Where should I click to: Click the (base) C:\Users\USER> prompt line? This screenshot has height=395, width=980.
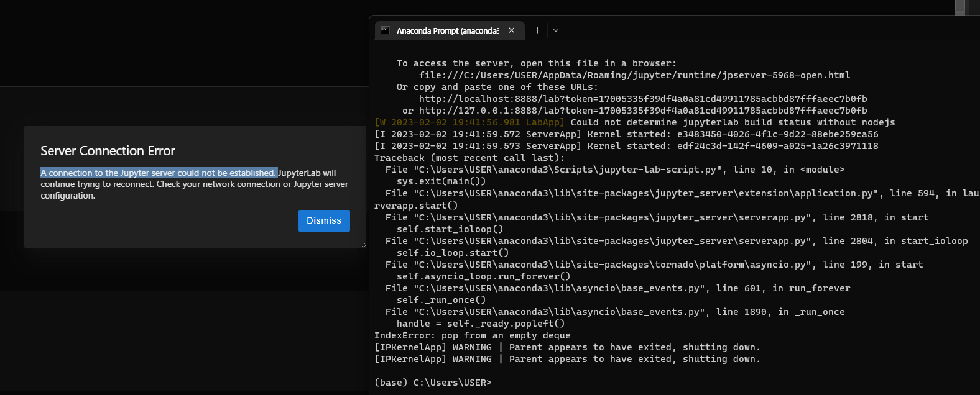pyautogui.click(x=433, y=383)
